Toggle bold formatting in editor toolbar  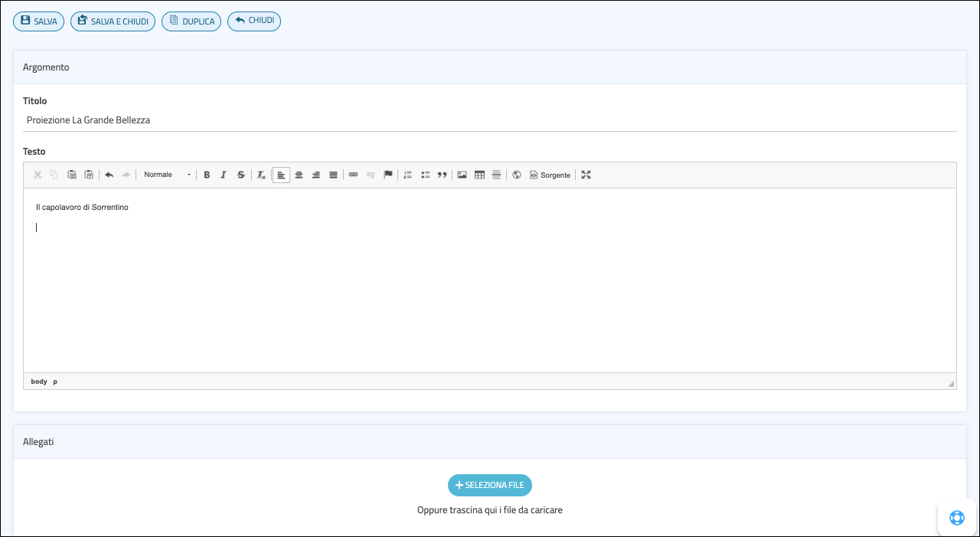pos(207,175)
